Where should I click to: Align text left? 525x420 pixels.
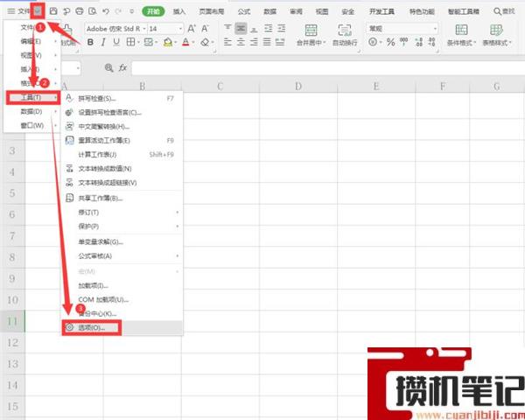(227, 42)
